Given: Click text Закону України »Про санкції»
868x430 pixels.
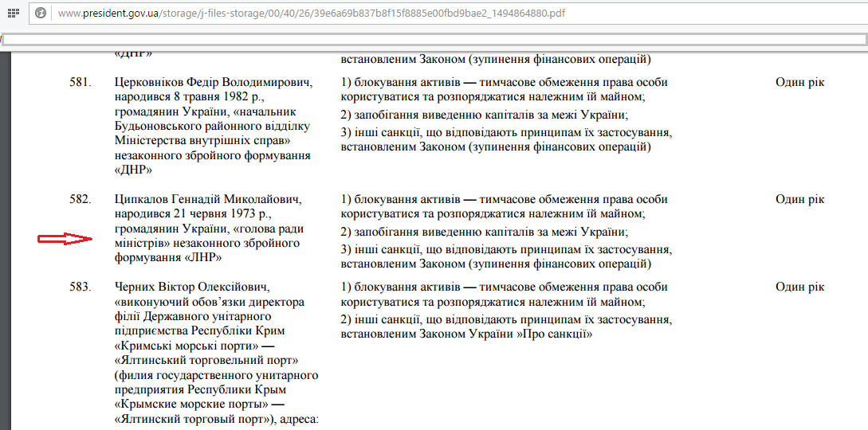Looking at the screenshot, I should (506, 334).
